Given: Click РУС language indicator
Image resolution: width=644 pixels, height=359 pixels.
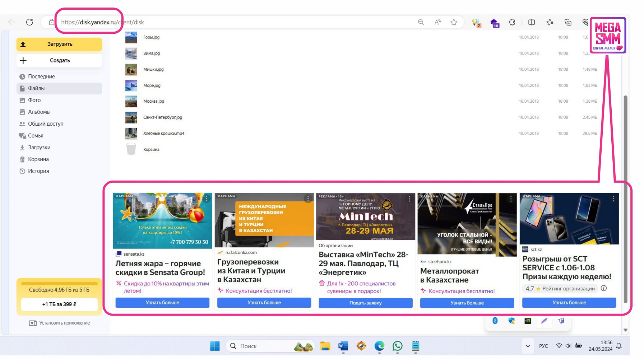Looking at the screenshot, I should pos(543,346).
